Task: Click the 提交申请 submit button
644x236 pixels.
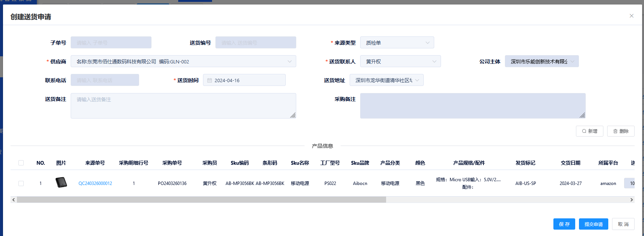Action: [x=594, y=224]
